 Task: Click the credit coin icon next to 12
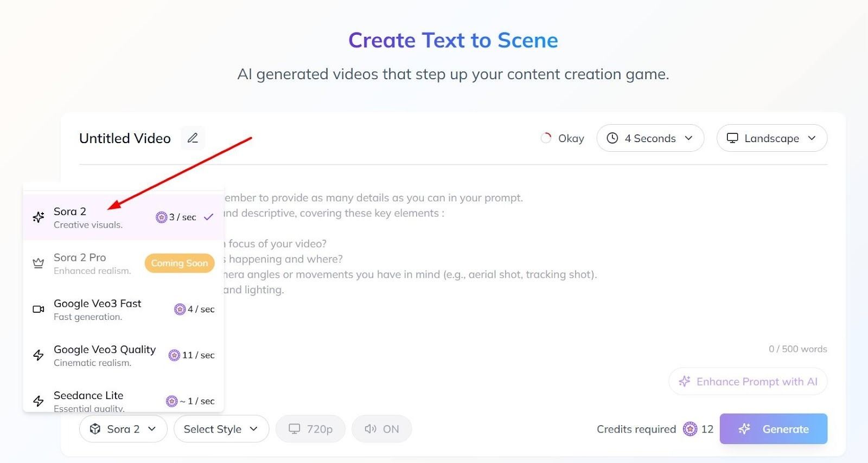[x=690, y=429]
